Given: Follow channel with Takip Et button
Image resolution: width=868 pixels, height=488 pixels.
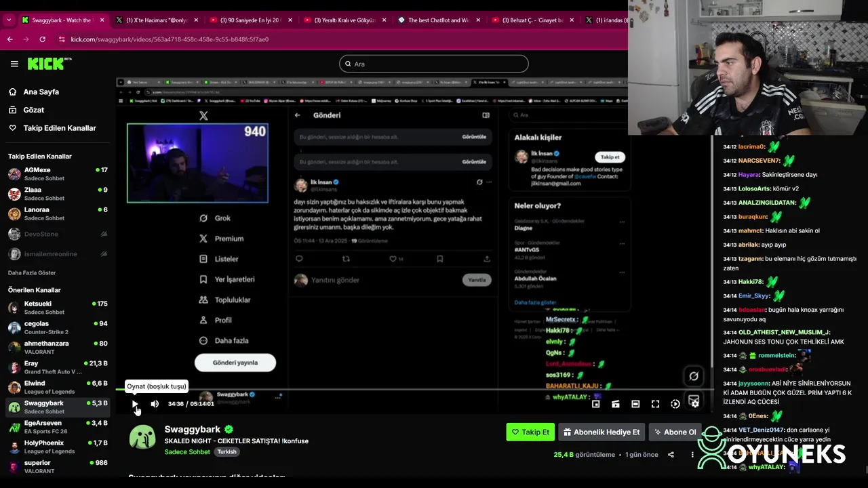Looking at the screenshot, I should pyautogui.click(x=530, y=432).
